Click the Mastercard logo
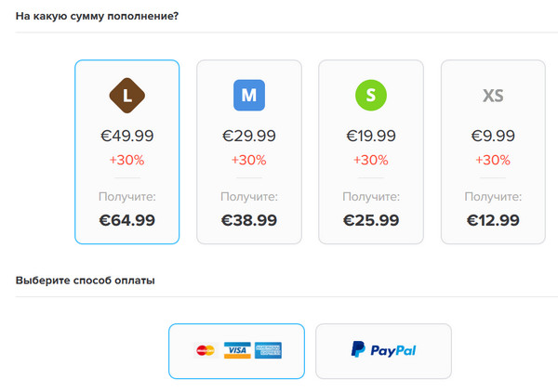Image resolution: width=558 pixels, height=392 pixels. pyautogui.click(x=206, y=350)
